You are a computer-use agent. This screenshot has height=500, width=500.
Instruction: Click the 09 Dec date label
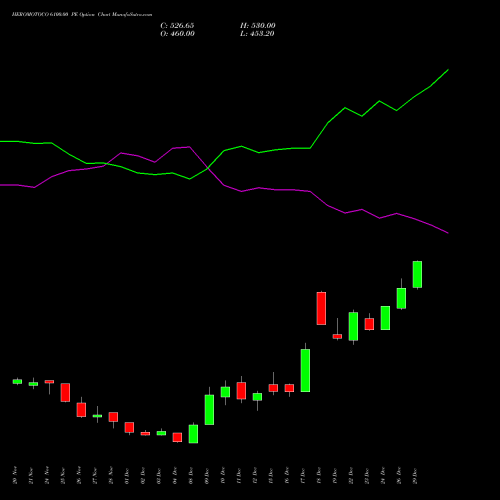click(x=207, y=475)
